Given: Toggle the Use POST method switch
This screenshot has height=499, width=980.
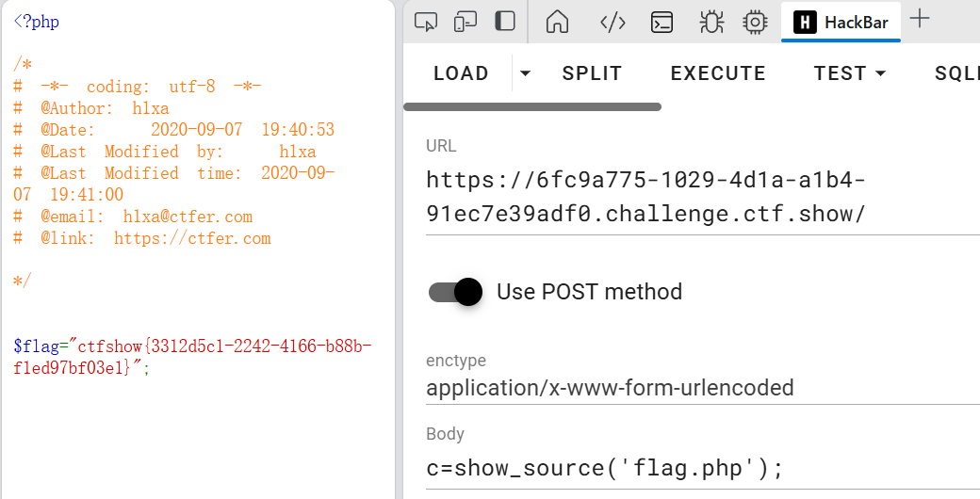Looking at the screenshot, I should (x=456, y=292).
